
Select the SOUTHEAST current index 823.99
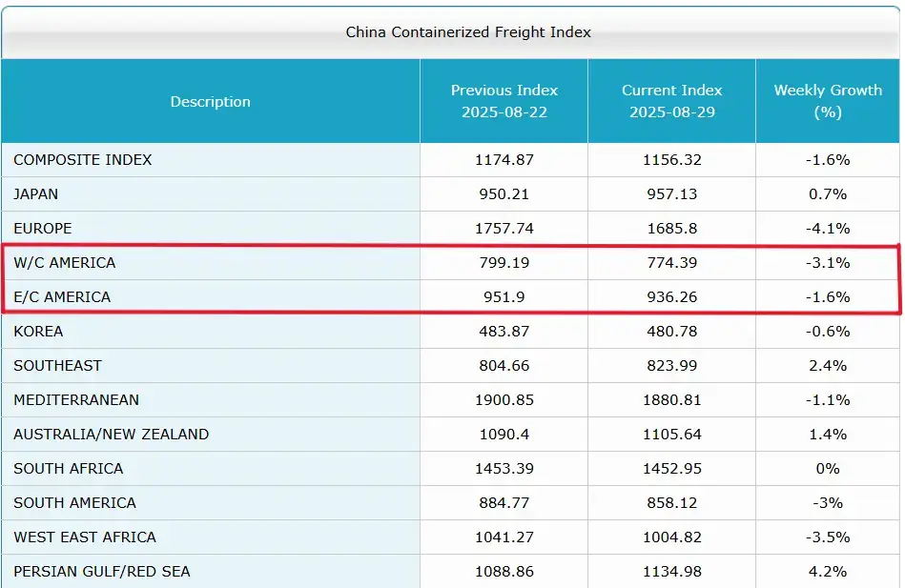tap(671, 366)
